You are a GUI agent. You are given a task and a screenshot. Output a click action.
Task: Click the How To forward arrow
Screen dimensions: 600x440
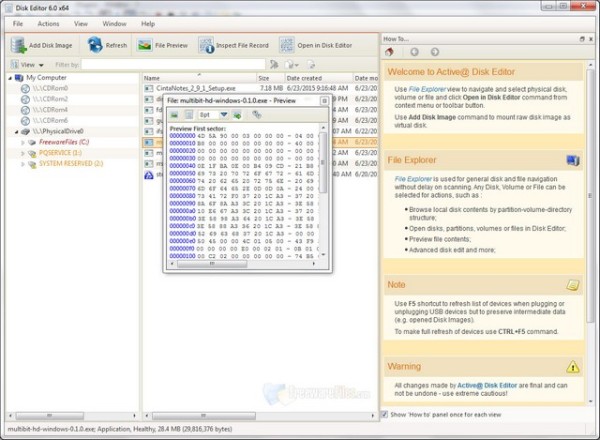tap(435, 52)
